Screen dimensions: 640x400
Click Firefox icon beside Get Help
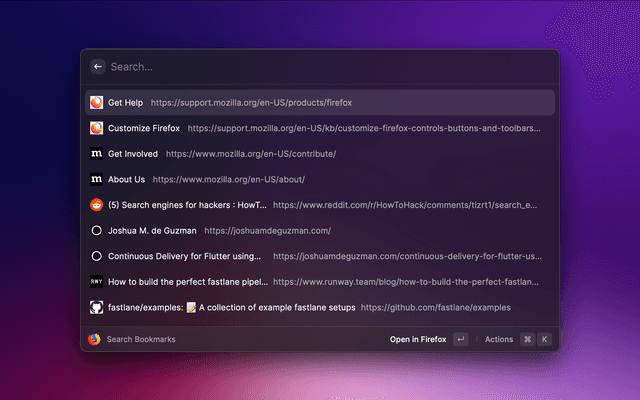click(96, 102)
